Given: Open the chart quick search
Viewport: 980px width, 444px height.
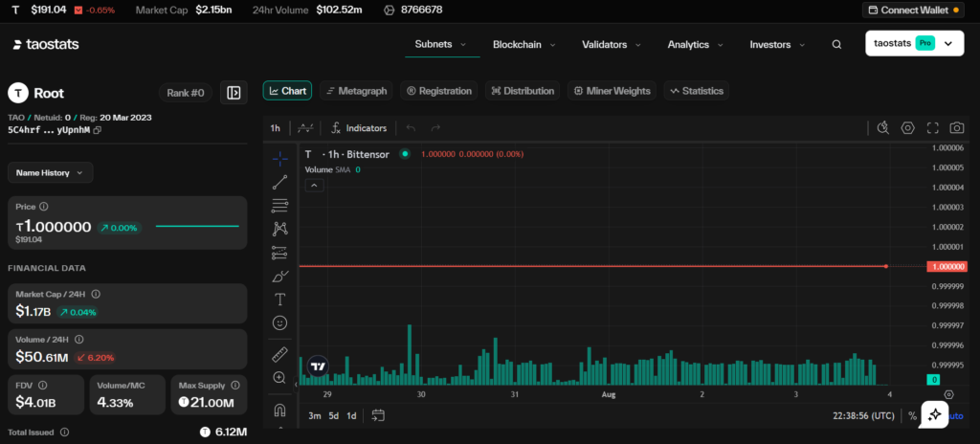Looking at the screenshot, I should pyautogui.click(x=883, y=128).
